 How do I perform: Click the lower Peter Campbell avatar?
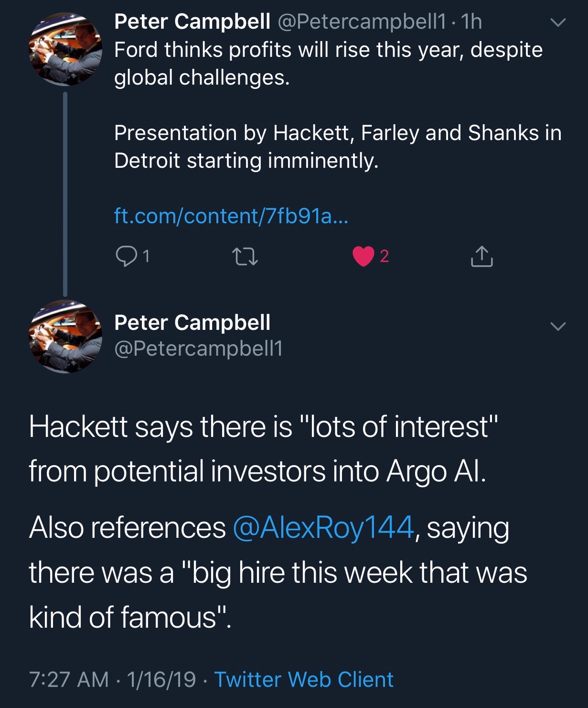[65, 336]
